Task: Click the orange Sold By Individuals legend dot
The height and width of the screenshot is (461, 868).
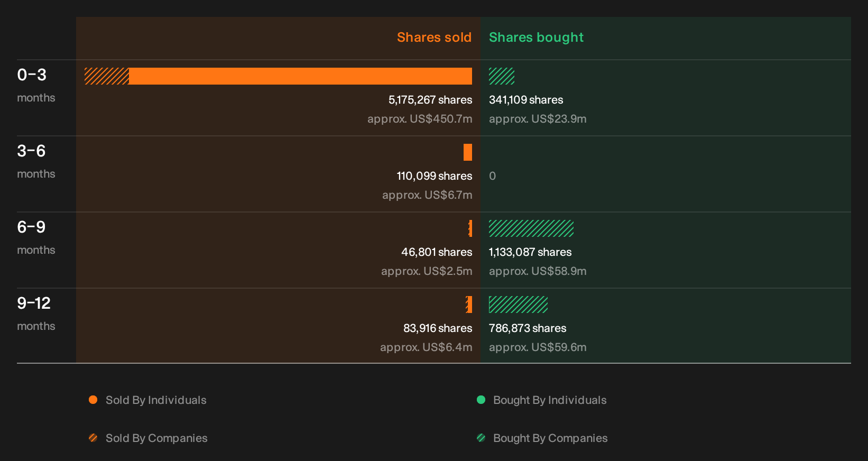Action: point(93,400)
